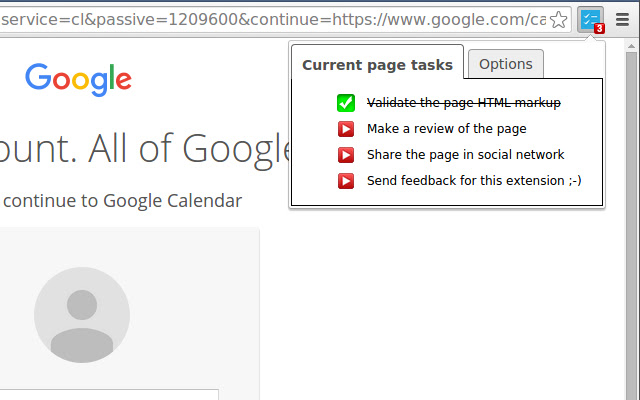640x400 pixels.
Task: Click 'Share the page in social network'
Action: coord(465,154)
